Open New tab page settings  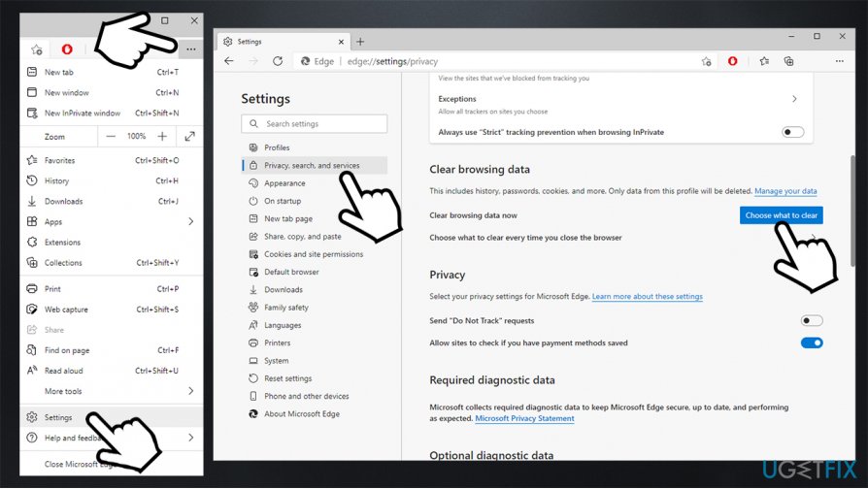pos(314,218)
